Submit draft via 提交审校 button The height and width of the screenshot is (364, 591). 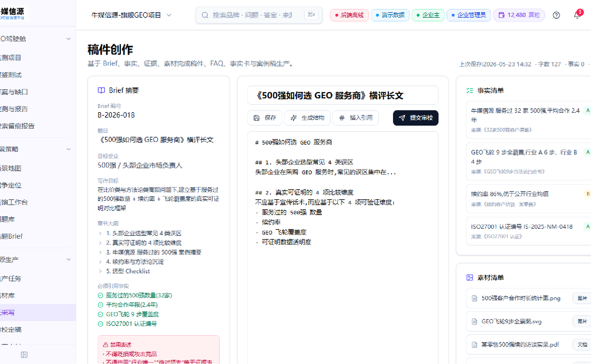pos(415,118)
